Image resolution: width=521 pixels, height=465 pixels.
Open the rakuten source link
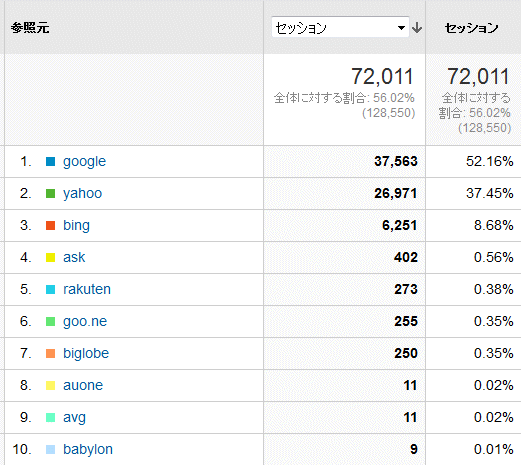87,289
